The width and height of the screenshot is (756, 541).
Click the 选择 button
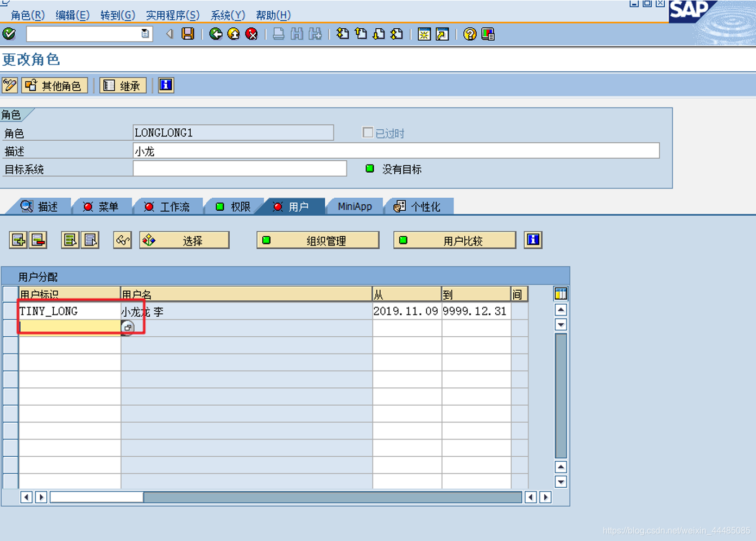(184, 240)
